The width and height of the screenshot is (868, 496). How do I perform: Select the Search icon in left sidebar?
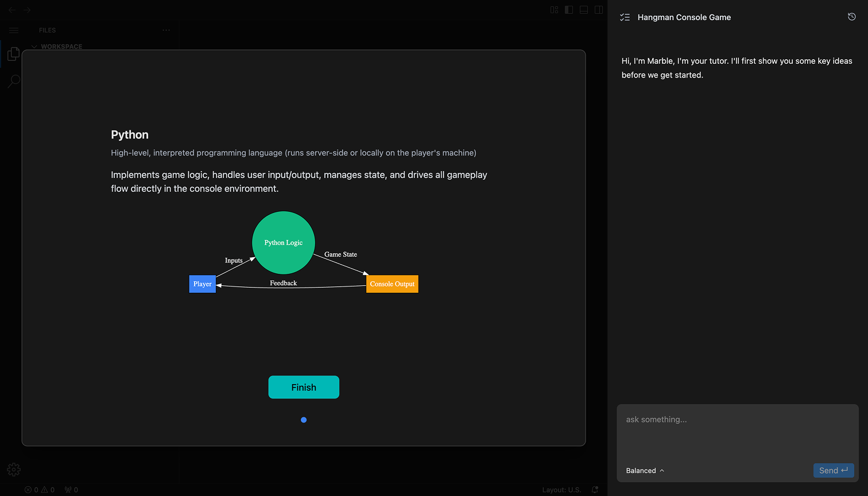[13, 81]
